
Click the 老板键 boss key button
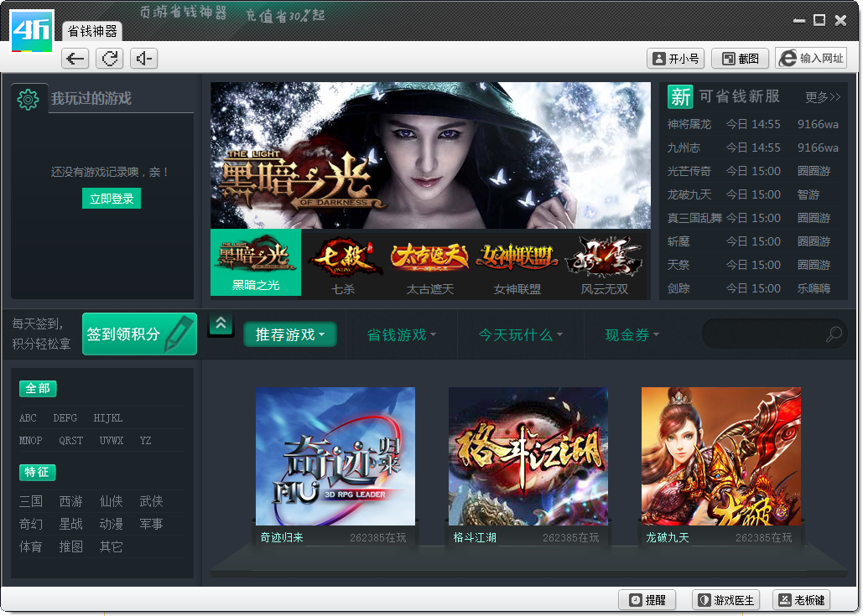(802, 600)
